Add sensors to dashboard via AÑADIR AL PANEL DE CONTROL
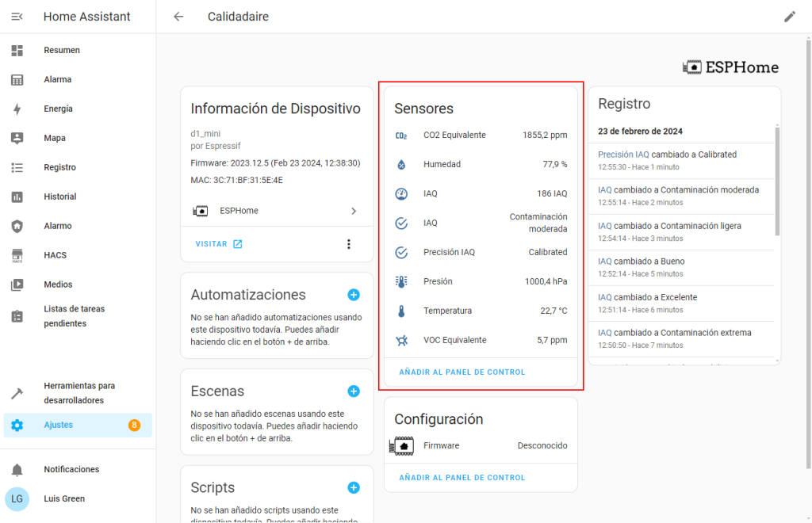The height and width of the screenshot is (523, 812). coord(462,372)
